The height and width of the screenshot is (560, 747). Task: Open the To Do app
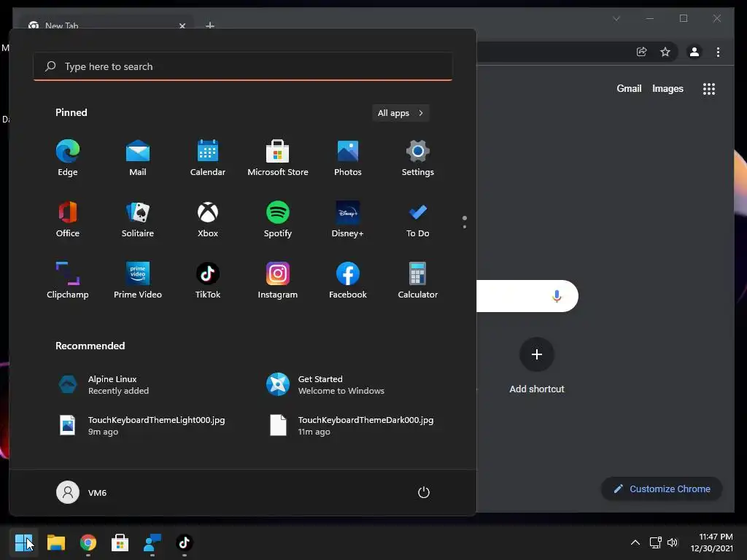[418, 219]
